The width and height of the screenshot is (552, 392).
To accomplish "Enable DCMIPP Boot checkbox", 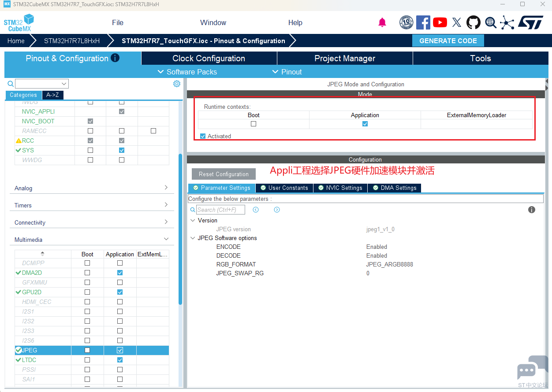I will [87, 263].
